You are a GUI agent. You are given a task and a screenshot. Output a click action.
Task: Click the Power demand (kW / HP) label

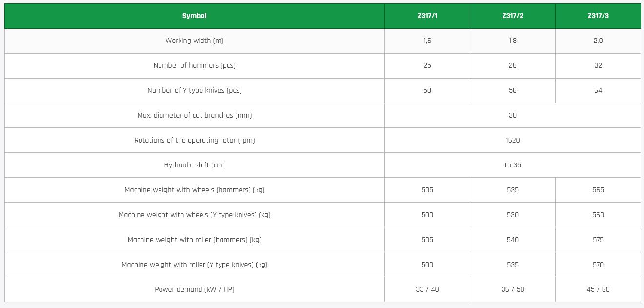[x=194, y=289]
